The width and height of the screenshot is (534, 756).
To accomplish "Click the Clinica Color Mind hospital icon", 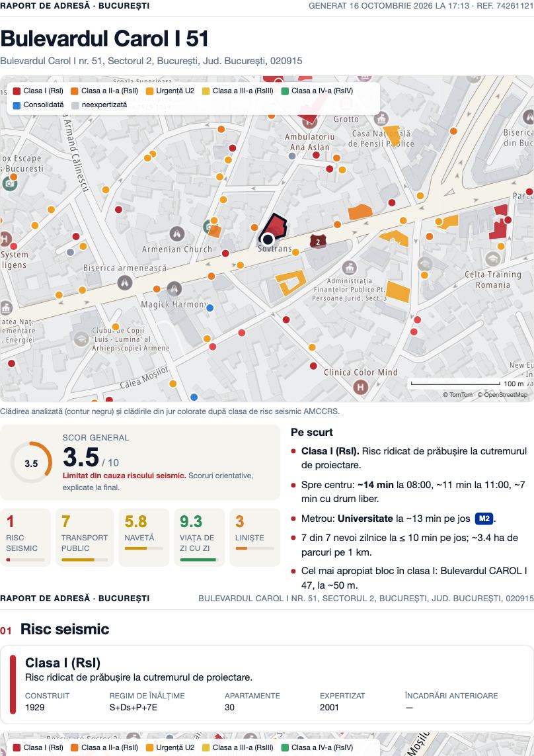I will point(360,387).
